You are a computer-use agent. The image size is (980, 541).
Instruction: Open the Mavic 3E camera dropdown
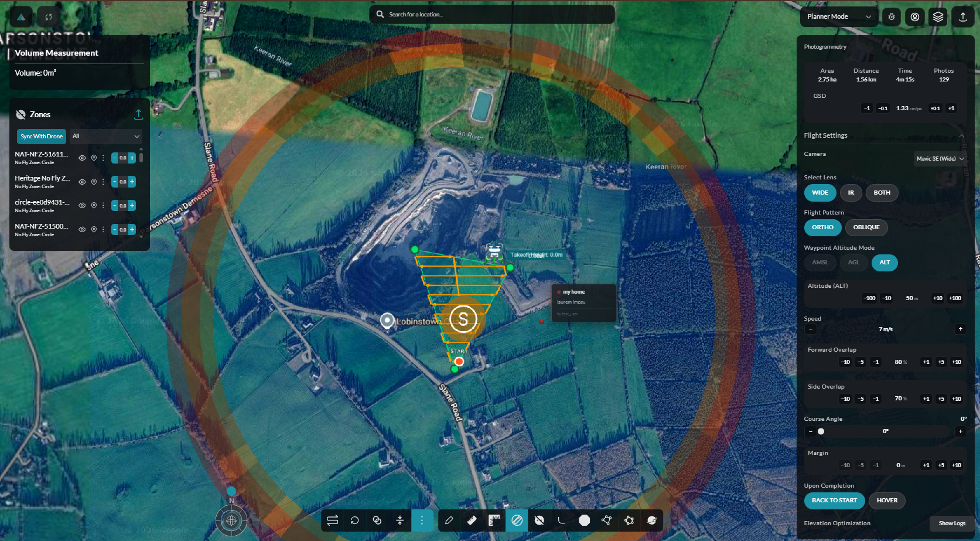pos(940,159)
